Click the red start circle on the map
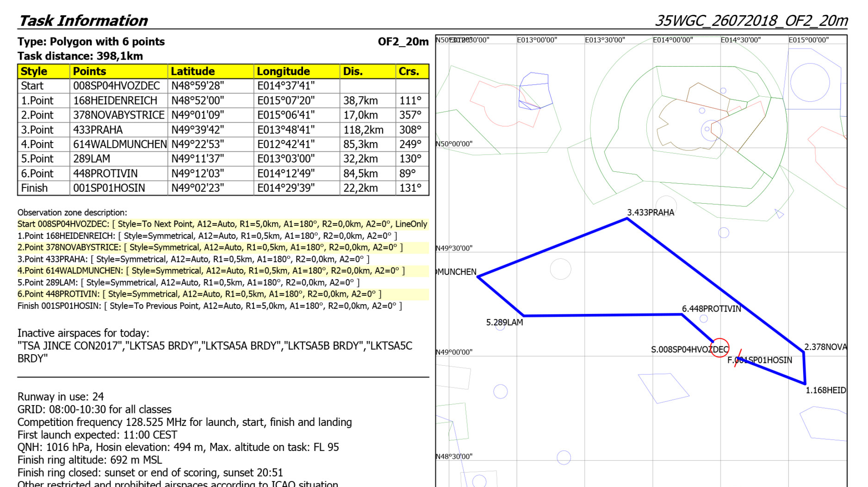The width and height of the screenshot is (868, 487). tap(719, 348)
